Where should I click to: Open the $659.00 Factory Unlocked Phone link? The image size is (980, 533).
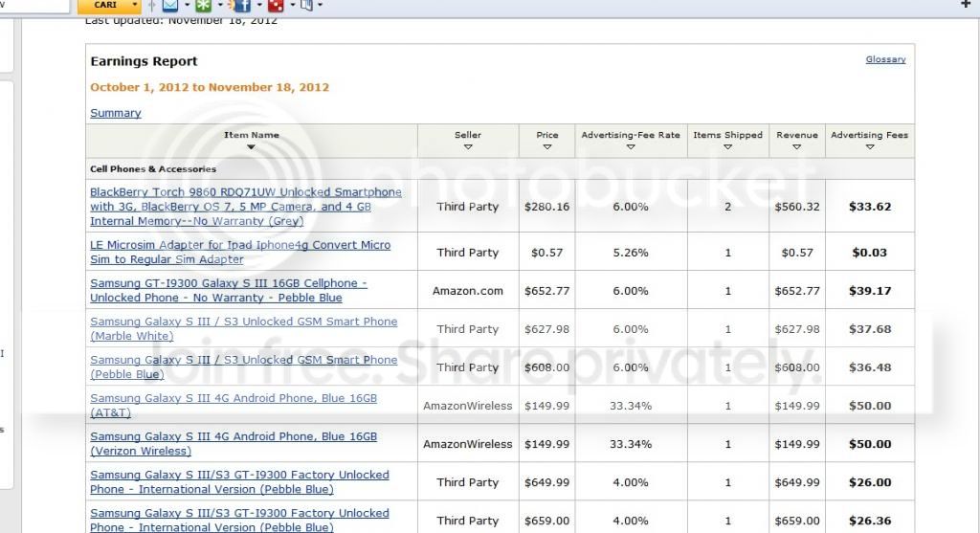[x=239, y=520]
